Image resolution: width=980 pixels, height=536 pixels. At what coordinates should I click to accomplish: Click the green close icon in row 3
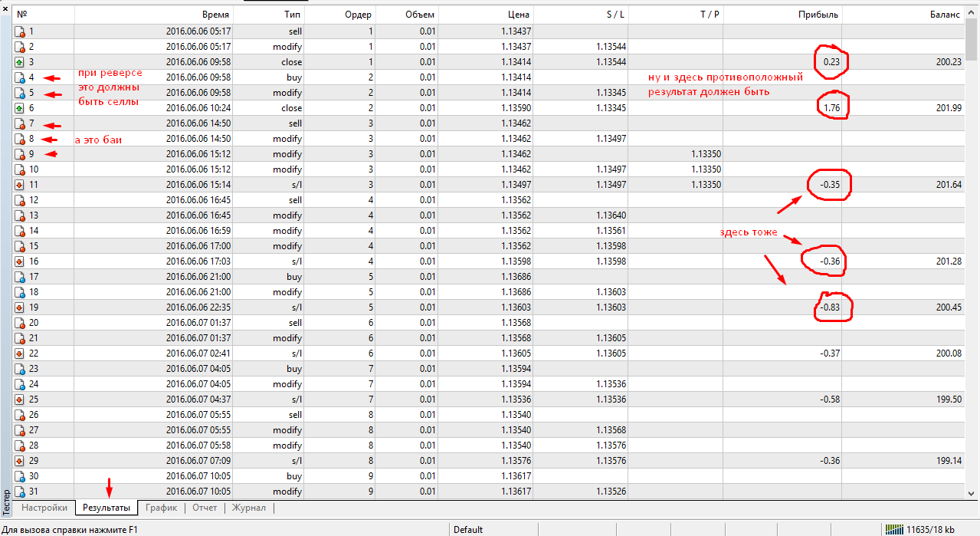[20, 62]
